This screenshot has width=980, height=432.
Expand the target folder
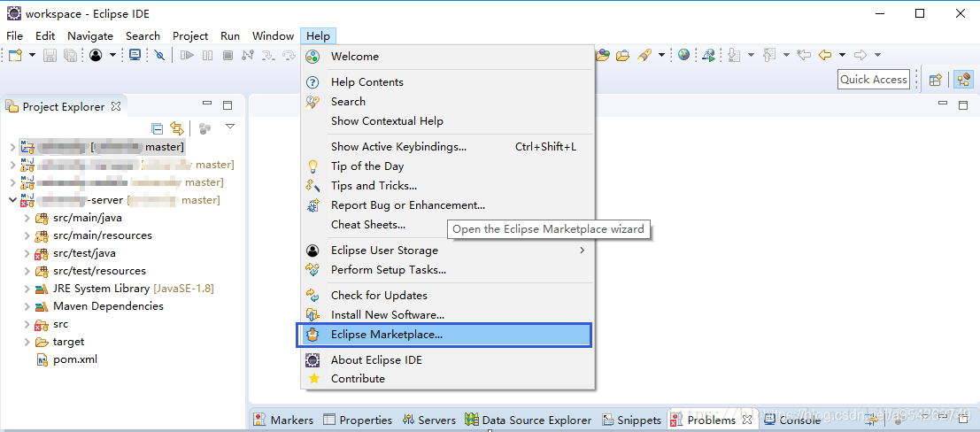tap(27, 342)
